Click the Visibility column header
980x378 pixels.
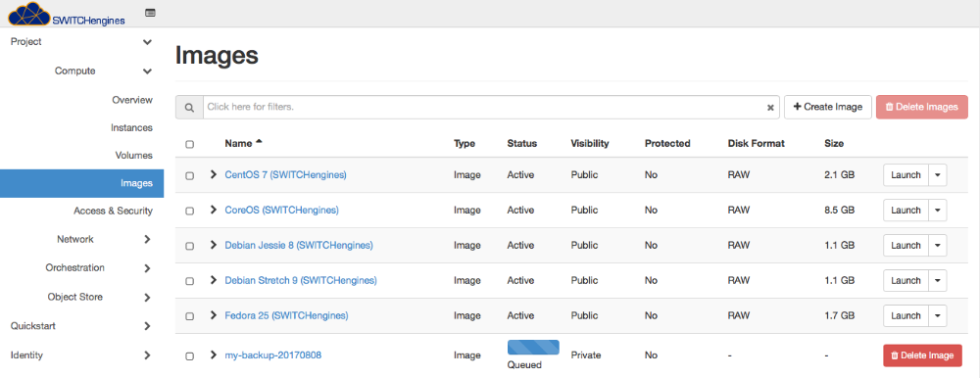589,143
